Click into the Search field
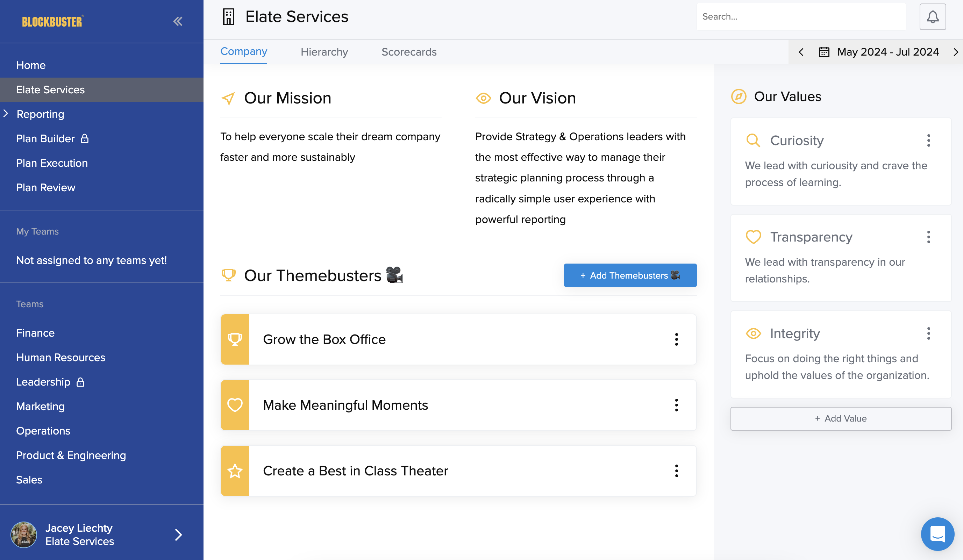The width and height of the screenshot is (963, 560). [x=801, y=17]
